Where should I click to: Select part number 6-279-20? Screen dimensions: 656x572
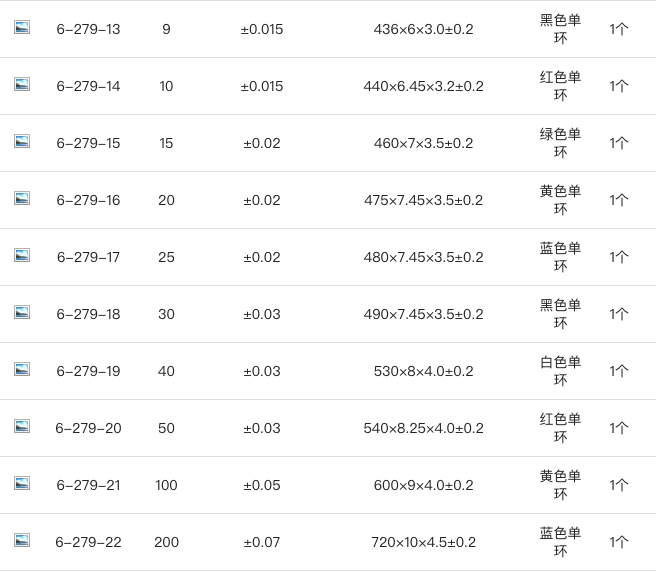click(88, 428)
